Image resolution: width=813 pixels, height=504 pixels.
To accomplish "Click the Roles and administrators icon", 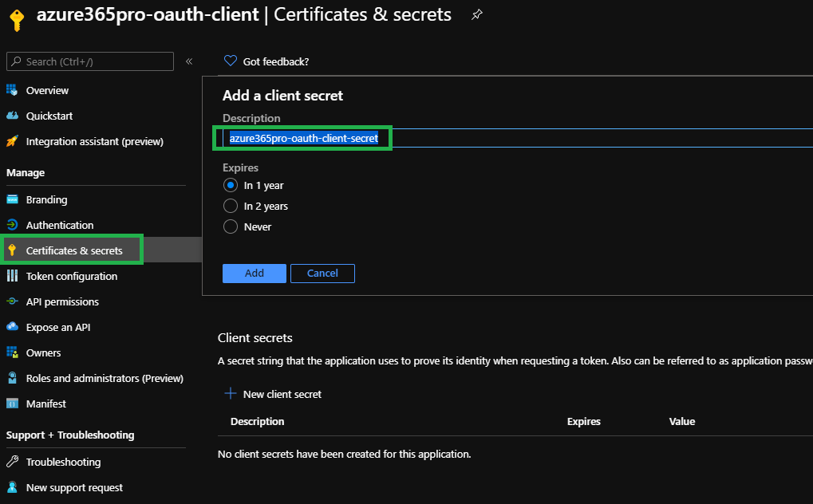I will click(x=12, y=378).
